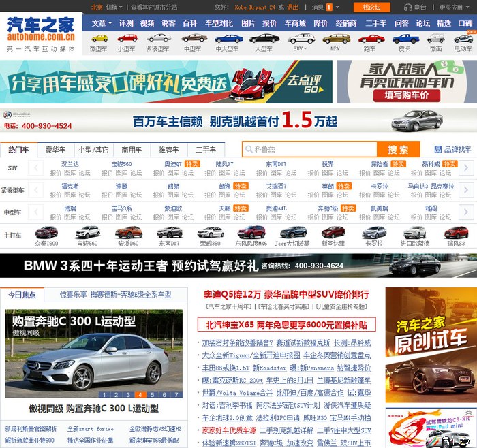The image size is (477, 448).
Task: Expand the 更多应用 dropdown in top bar
Action: tap(454, 7)
